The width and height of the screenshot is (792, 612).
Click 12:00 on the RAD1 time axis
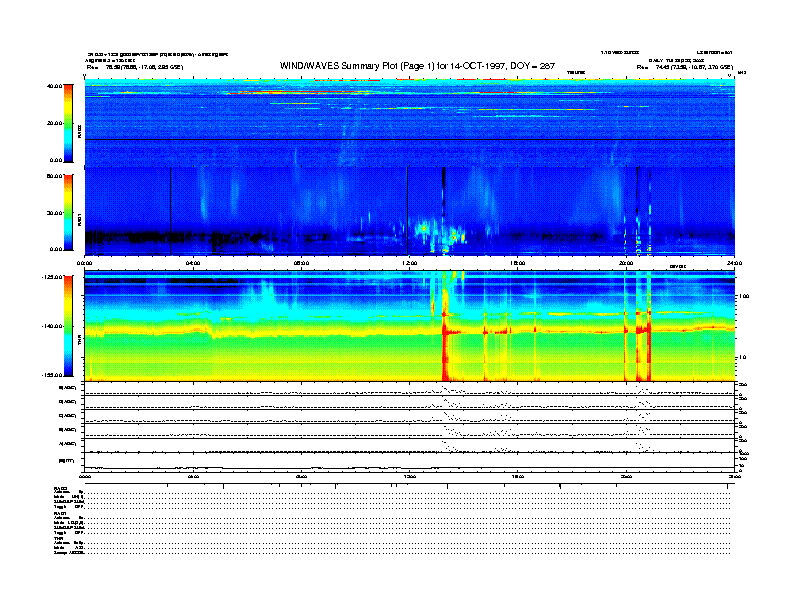coord(409,263)
